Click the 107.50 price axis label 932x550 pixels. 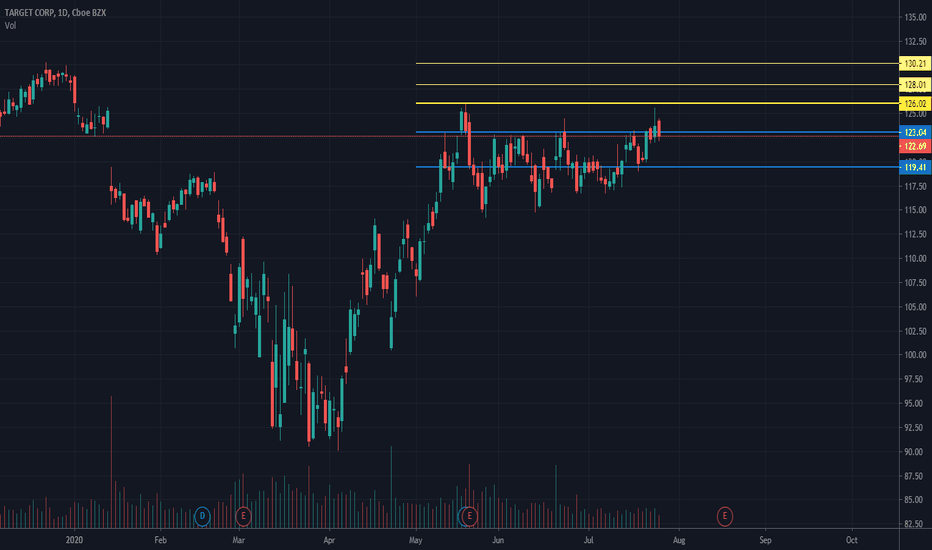[915, 283]
